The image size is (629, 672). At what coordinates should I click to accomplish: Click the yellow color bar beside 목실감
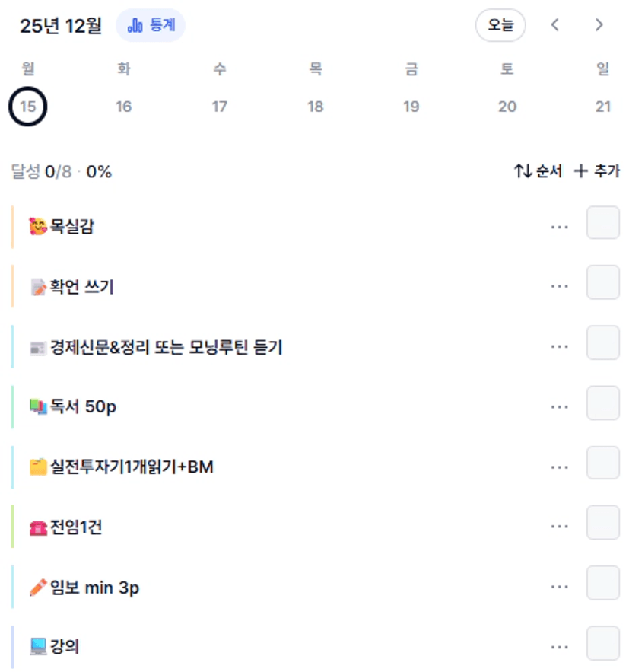(13, 226)
